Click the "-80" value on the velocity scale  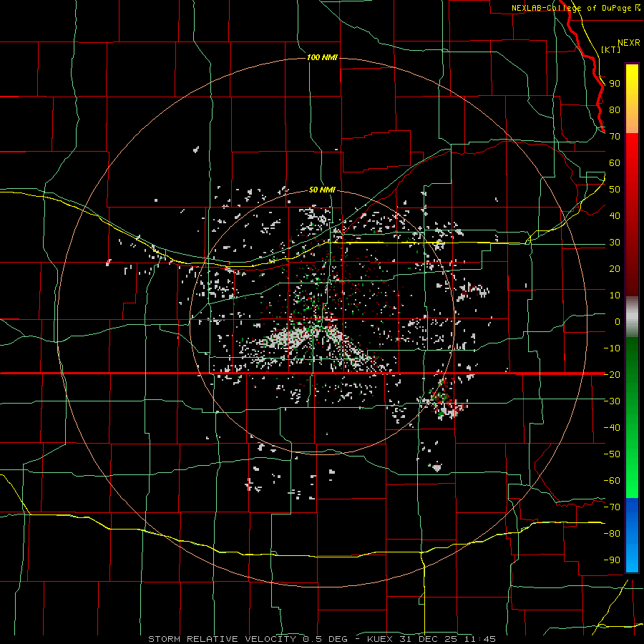(612, 534)
